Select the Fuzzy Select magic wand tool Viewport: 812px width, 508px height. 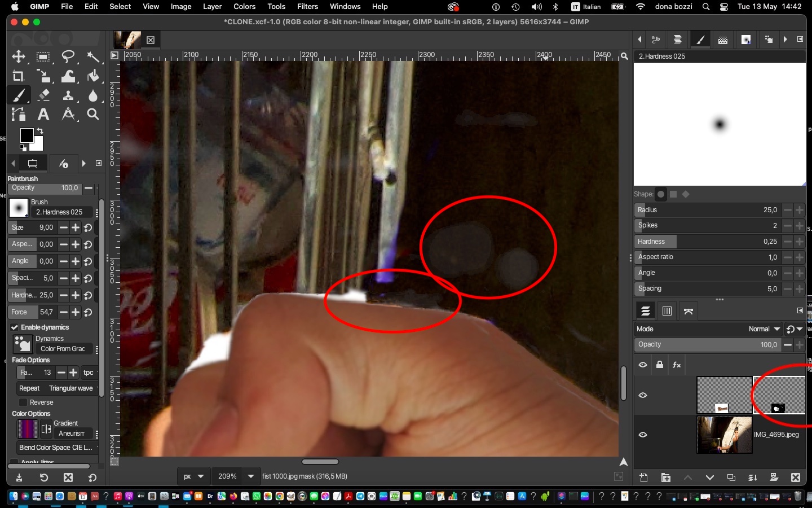click(93, 56)
